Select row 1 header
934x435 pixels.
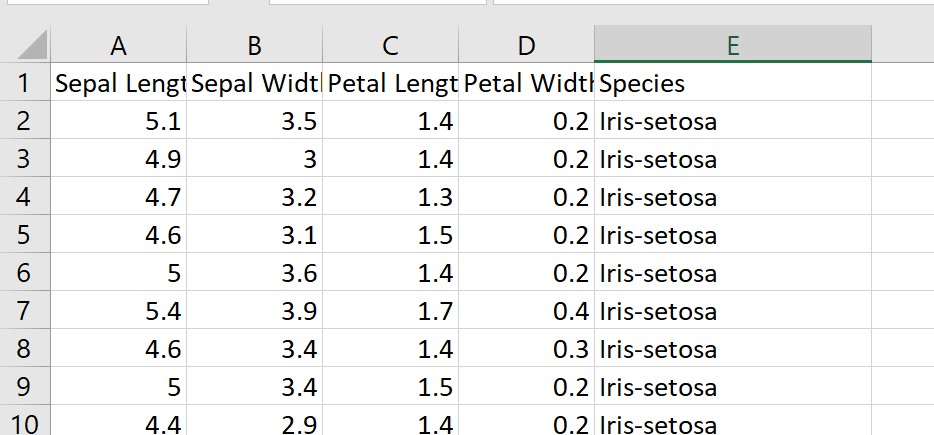tap(25, 83)
